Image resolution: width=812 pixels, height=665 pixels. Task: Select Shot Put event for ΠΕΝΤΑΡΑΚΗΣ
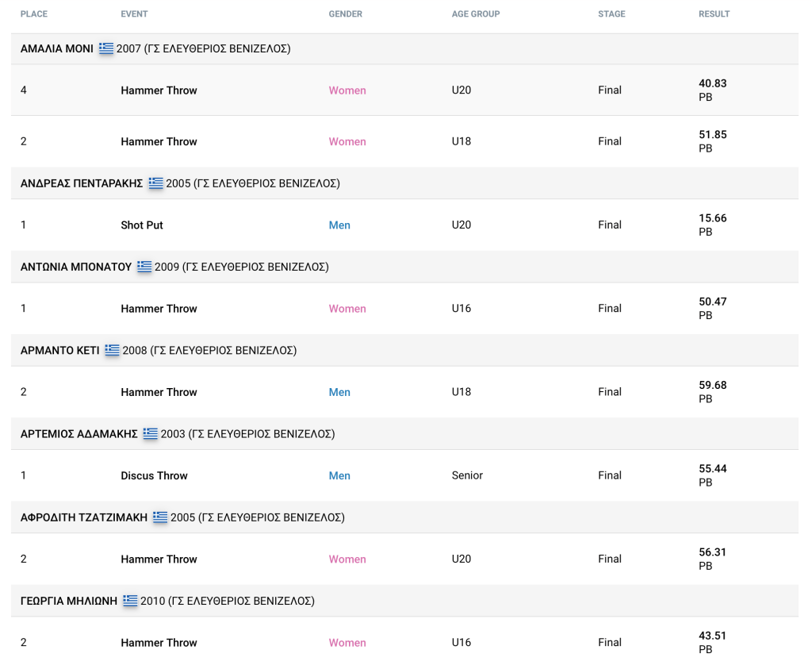click(x=142, y=225)
